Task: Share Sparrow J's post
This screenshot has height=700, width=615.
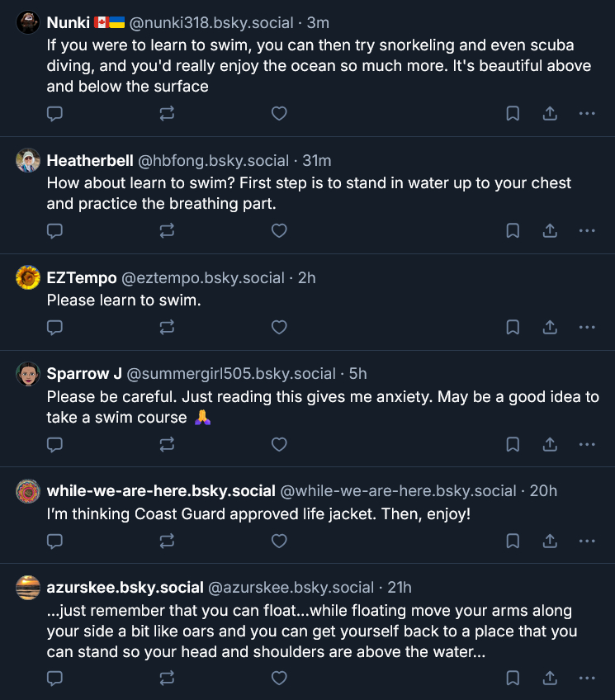Action: (550, 445)
